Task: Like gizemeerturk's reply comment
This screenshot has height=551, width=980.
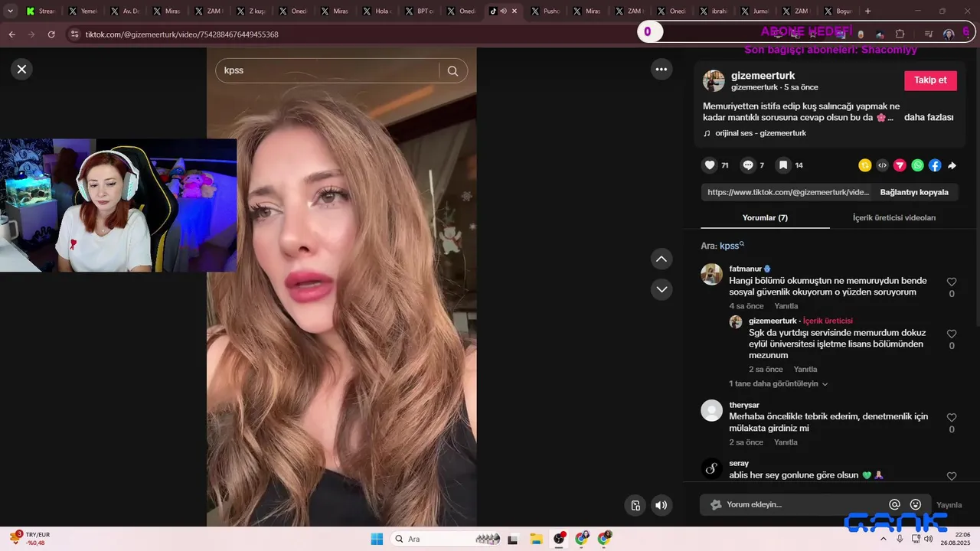Action: (x=952, y=334)
